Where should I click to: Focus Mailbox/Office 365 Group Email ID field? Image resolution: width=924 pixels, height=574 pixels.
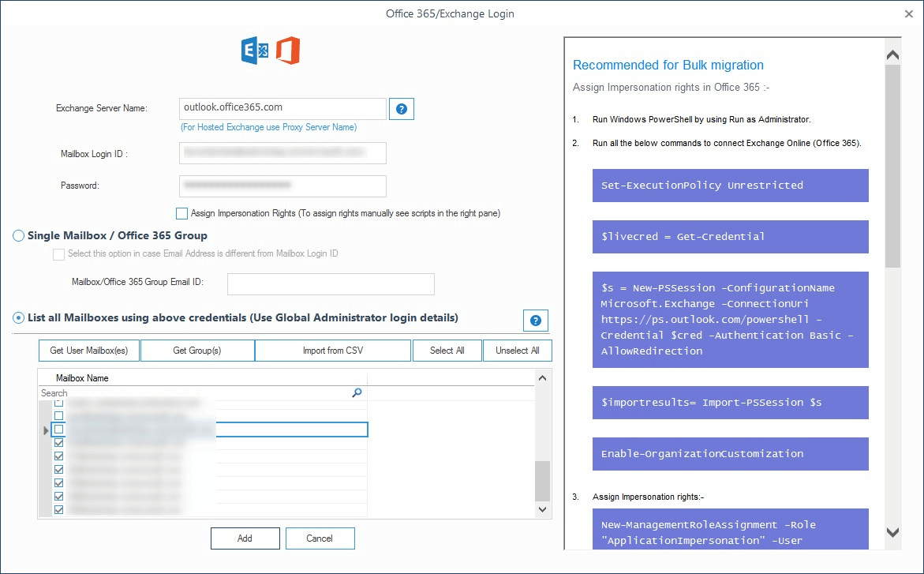point(331,283)
